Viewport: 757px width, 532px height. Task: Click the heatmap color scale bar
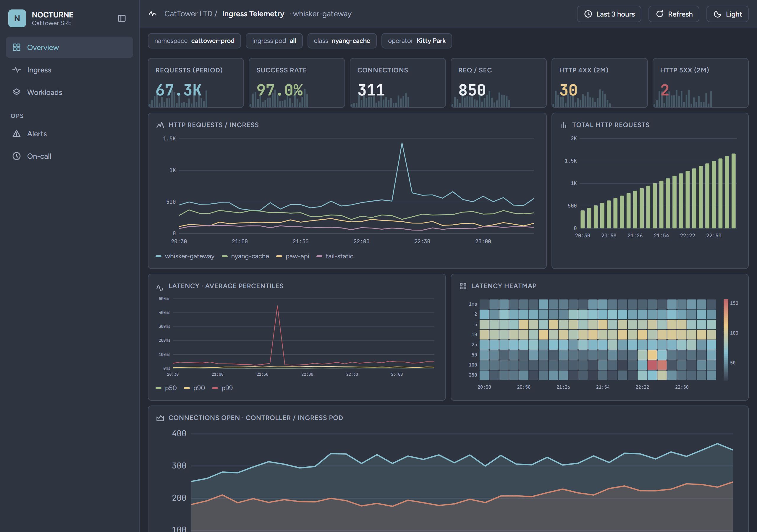tap(726, 340)
